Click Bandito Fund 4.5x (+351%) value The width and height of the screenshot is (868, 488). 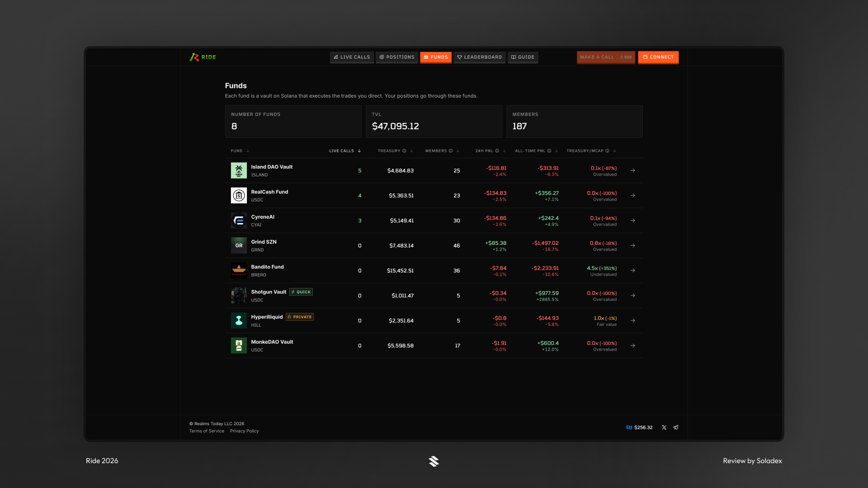point(602,268)
